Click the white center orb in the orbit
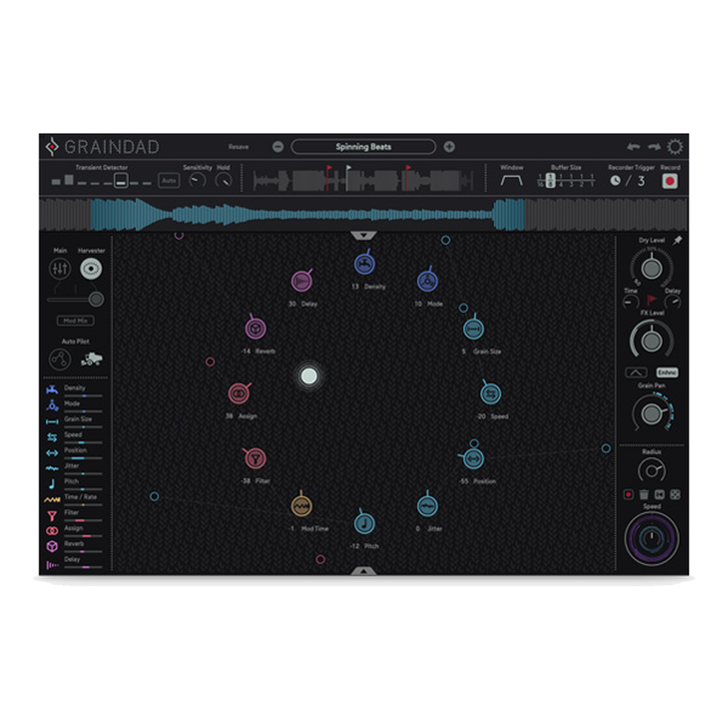This screenshot has height=728, width=728. [309, 376]
